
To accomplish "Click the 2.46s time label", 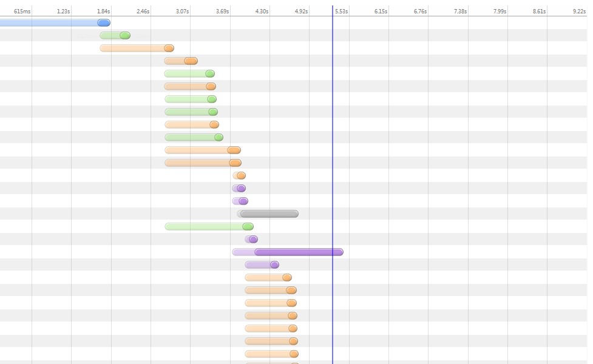I will coord(143,12).
